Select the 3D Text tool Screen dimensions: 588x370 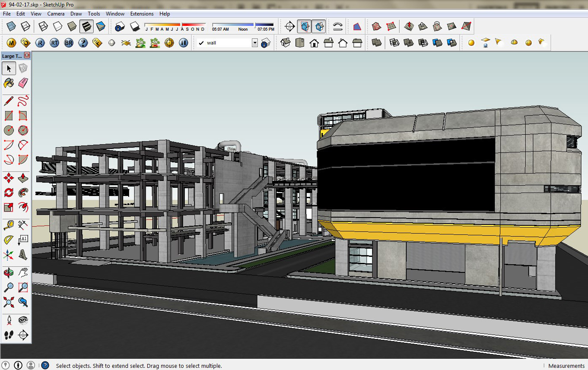pyautogui.click(x=23, y=254)
